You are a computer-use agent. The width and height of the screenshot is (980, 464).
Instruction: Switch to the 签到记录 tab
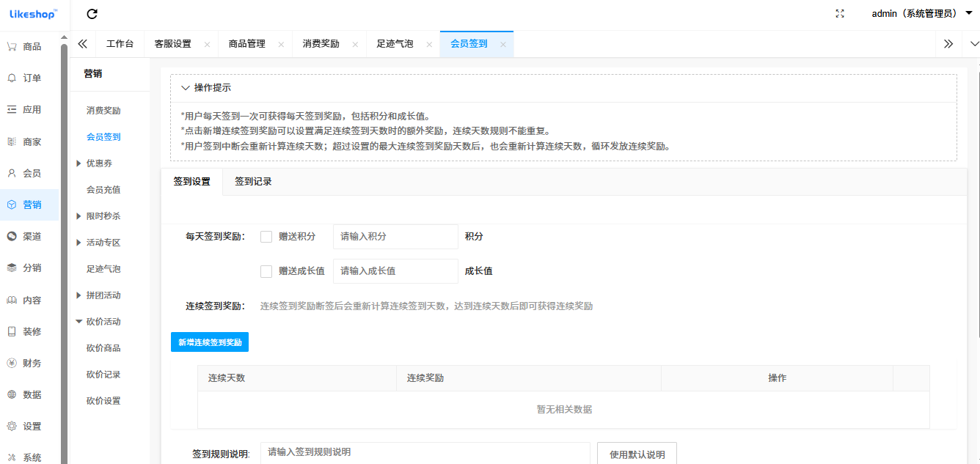point(252,181)
